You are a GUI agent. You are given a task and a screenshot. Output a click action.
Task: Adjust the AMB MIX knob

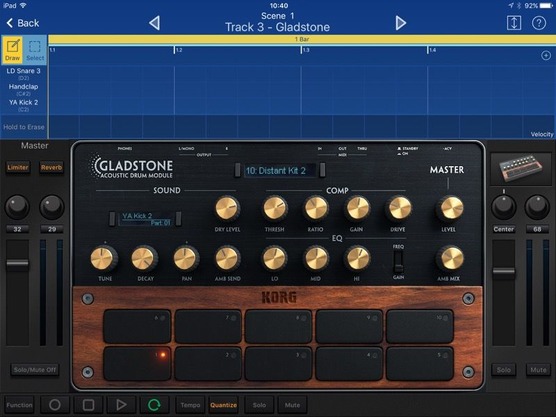(451, 258)
